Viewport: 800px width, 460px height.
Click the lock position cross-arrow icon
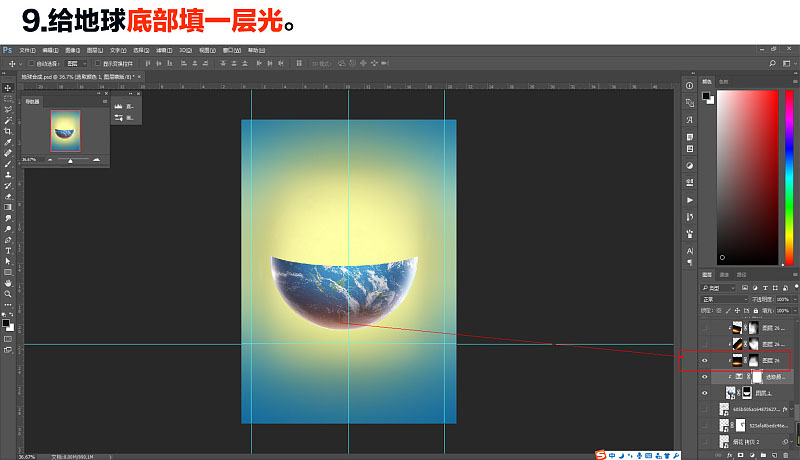pos(737,311)
